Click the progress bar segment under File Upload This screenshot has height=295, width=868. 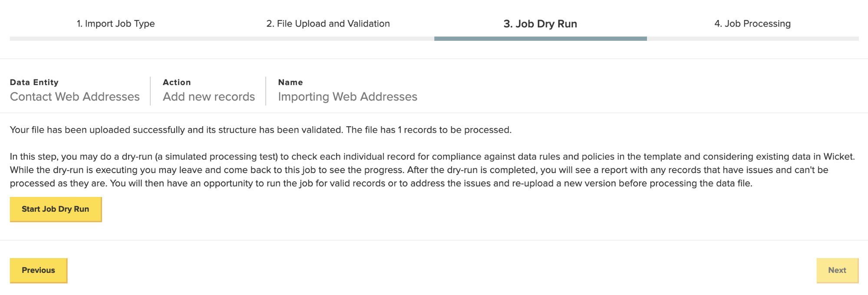click(328, 39)
